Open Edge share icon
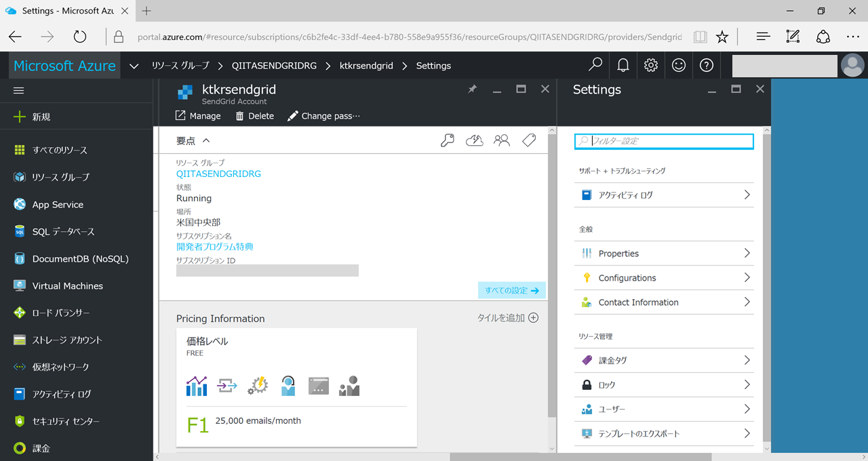Viewport: 868px width, 461px height. 823,37
